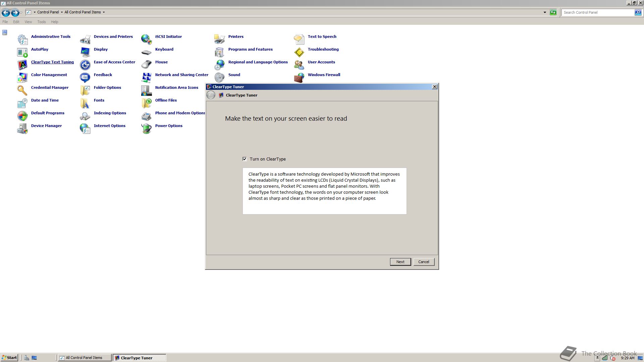The height and width of the screenshot is (362, 644).
Task: Open the address bar history dropdown
Action: point(545,12)
